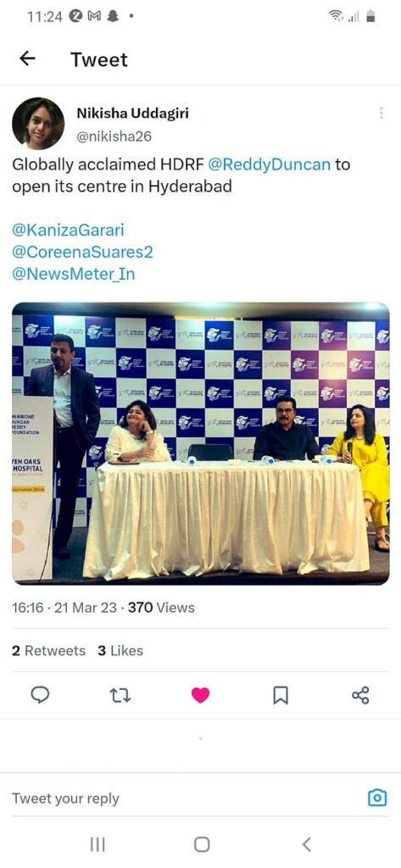Tap the Android home button
This screenshot has width=401, height=868.
[x=202, y=844]
